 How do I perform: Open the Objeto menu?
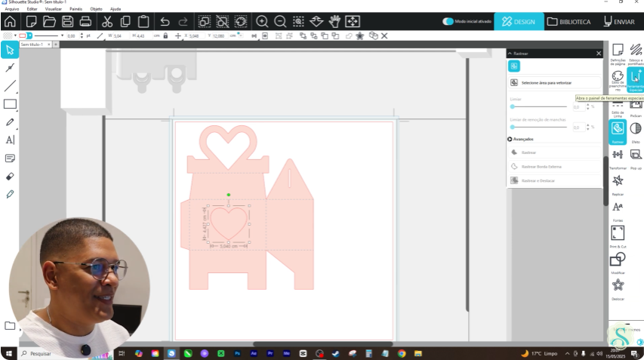96,8
